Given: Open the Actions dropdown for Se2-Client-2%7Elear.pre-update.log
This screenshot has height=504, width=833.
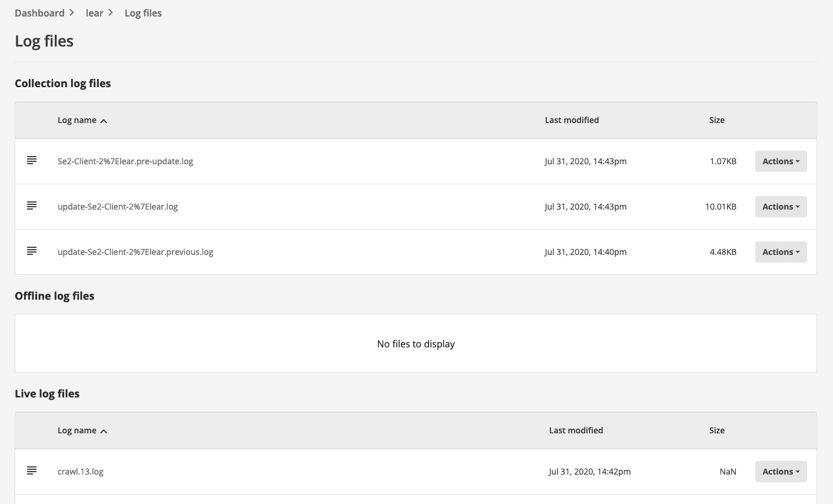Looking at the screenshot, I should pyautogui.click(x=781, y=161).
